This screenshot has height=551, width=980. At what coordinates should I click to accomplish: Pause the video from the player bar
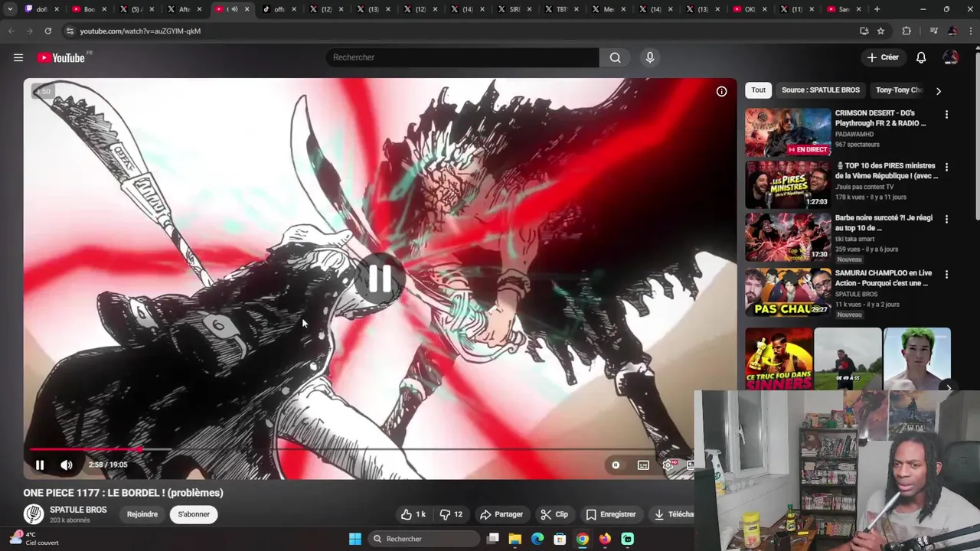(40, 465)
